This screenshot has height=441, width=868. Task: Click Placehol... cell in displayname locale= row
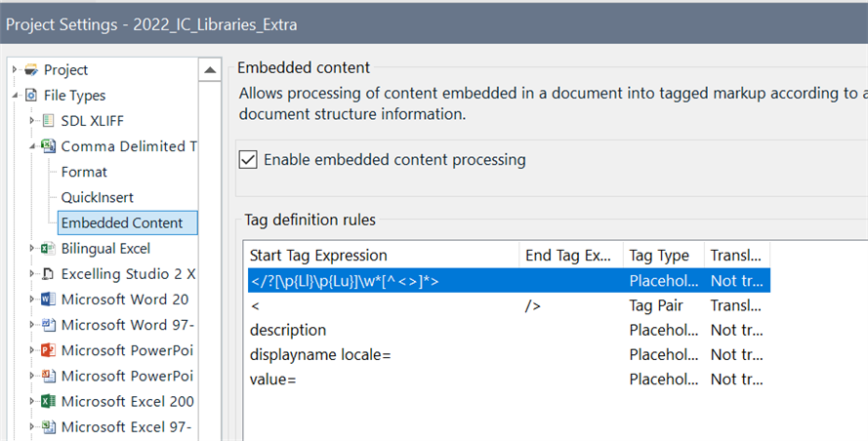click(x=664, y=355)
